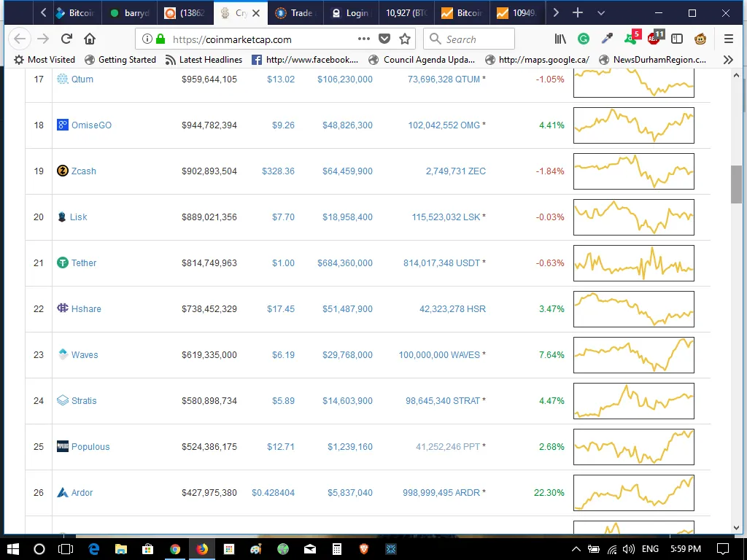Viewport: 747px width, 560px height.
Task: Switch to the Login tab
Action: point(351,13)
